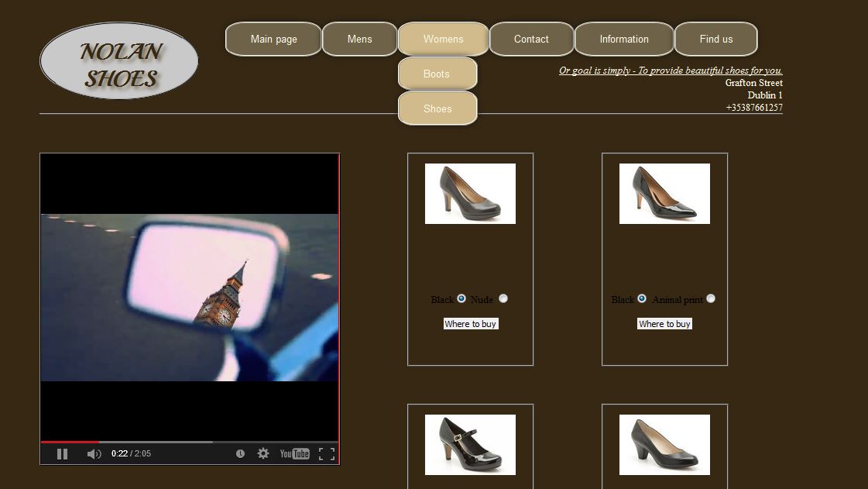Open the Contact page
The height and width of the screenshot is (489, 868).
(x=531, y=39)
